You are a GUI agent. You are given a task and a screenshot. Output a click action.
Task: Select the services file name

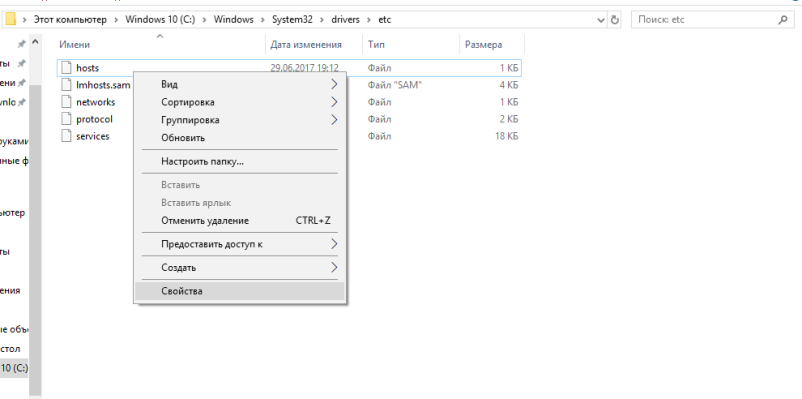coord(93,136)
